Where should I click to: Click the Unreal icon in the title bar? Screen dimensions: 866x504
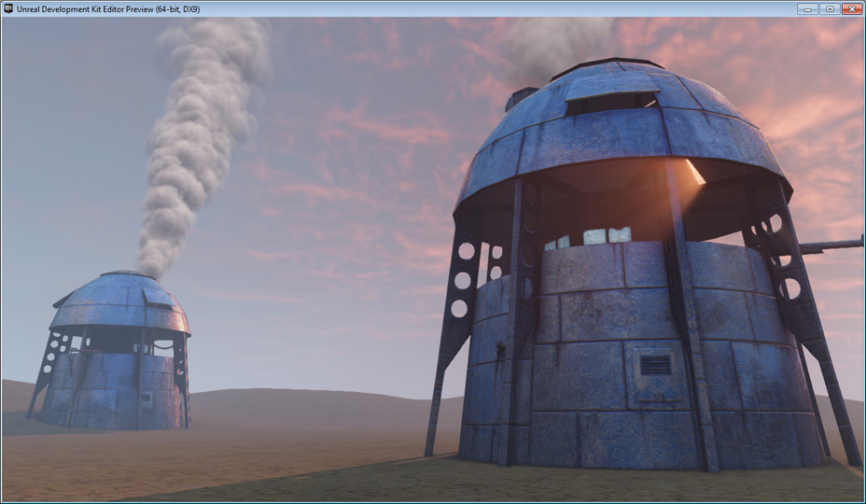pos(8,8)
